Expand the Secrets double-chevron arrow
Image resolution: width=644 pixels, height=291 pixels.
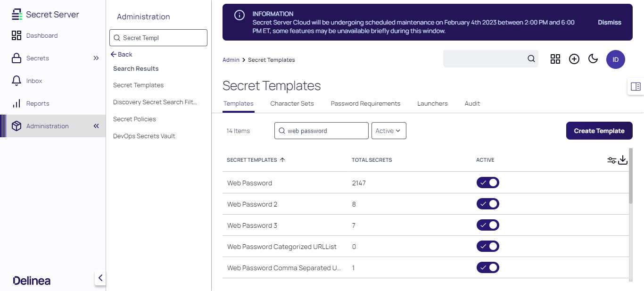96,58
